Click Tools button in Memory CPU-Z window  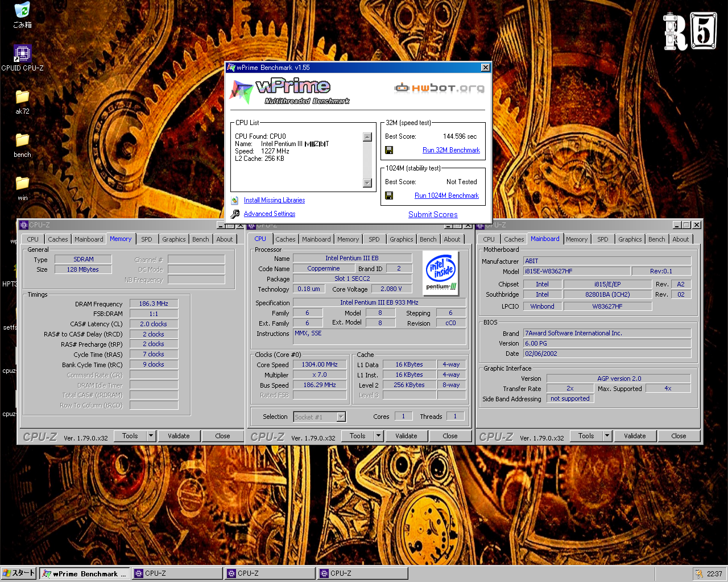click(x=130, y=436)
